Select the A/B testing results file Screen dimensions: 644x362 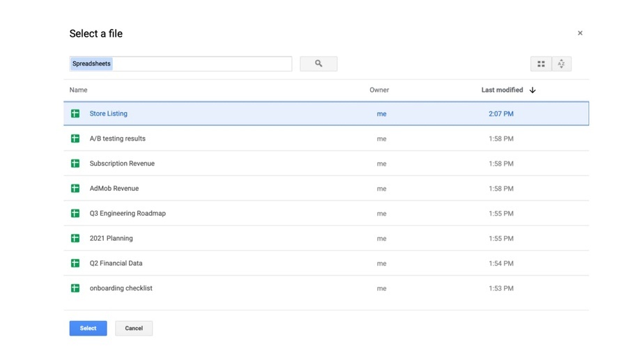point(118,139)
